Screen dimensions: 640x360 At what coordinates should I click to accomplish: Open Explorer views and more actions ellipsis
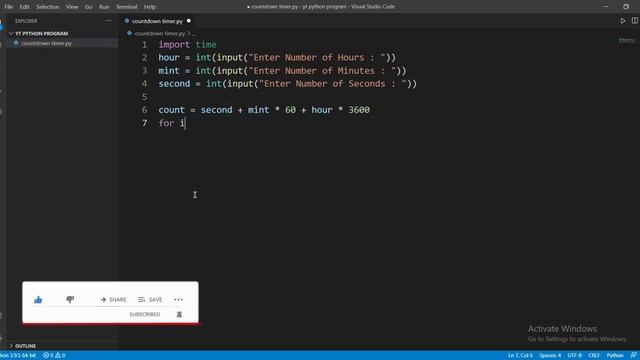(108, 20)
